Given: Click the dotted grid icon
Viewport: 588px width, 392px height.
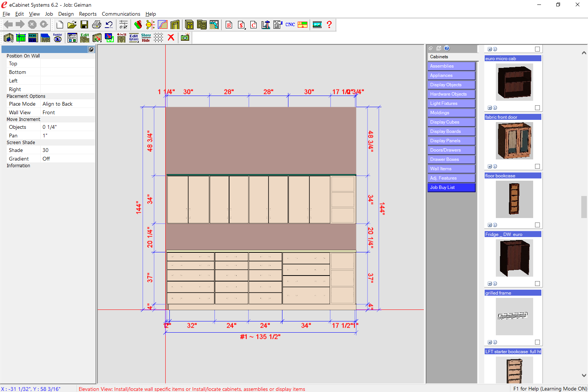Looking at the screenshot, I should 159,38.
